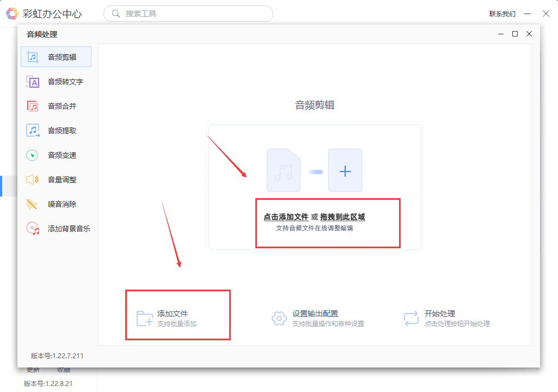The image size is (558, 392).
Task: Click the 收藏 favorites link
Action: click(x=63, y=370)
